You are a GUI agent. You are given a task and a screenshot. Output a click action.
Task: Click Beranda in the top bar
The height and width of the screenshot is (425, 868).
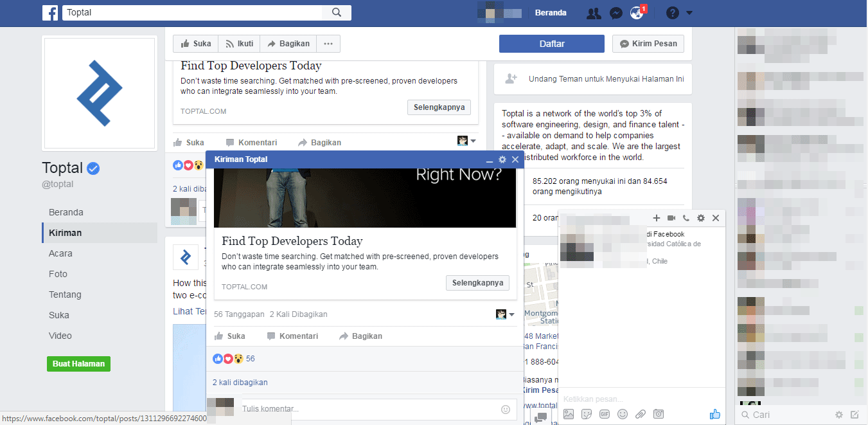(551, 13)
